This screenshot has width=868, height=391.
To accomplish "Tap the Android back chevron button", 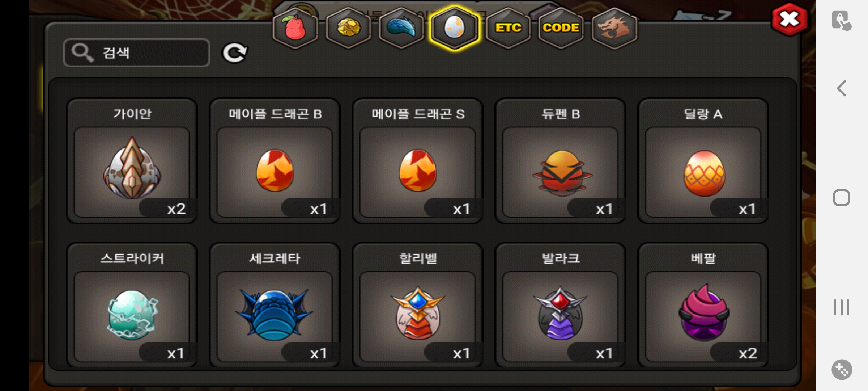I will coord(842,88).
